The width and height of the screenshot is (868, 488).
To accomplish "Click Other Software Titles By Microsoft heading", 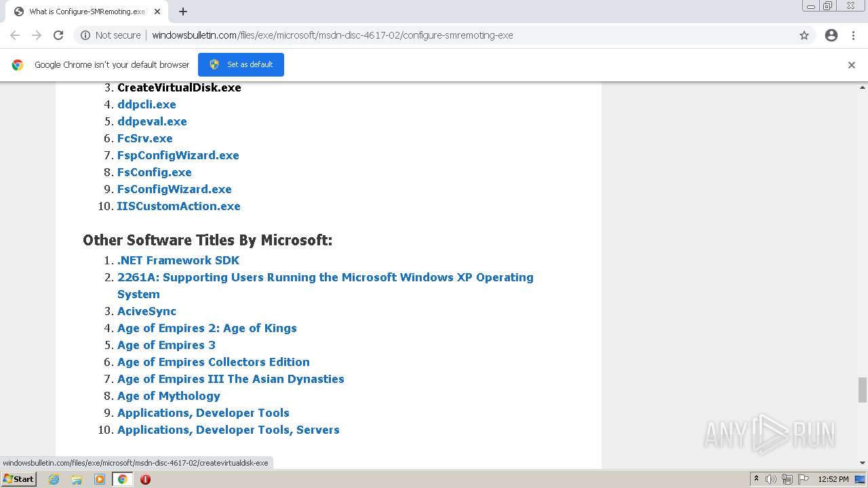I will [x=208, y=240].
